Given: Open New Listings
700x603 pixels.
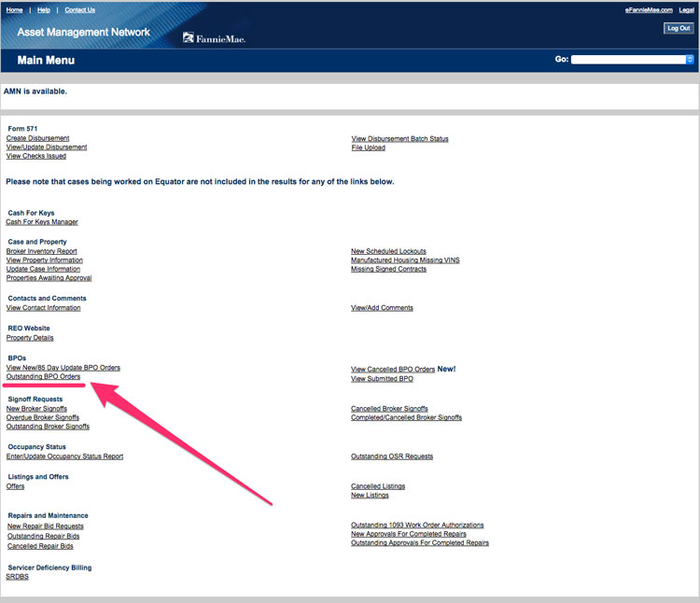Looking at the screenshot, I should click(x=370, y=496).
